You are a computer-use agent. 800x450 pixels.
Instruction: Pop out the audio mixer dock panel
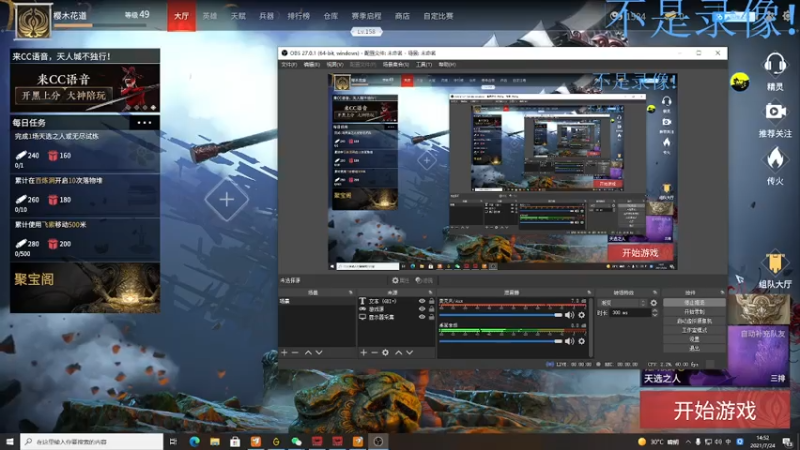pyautogui.click(x=589, y=292)
